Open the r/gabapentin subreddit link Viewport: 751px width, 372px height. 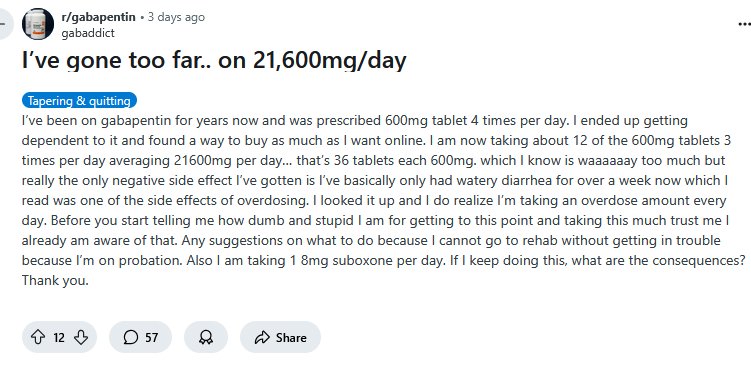click(99, 17)
